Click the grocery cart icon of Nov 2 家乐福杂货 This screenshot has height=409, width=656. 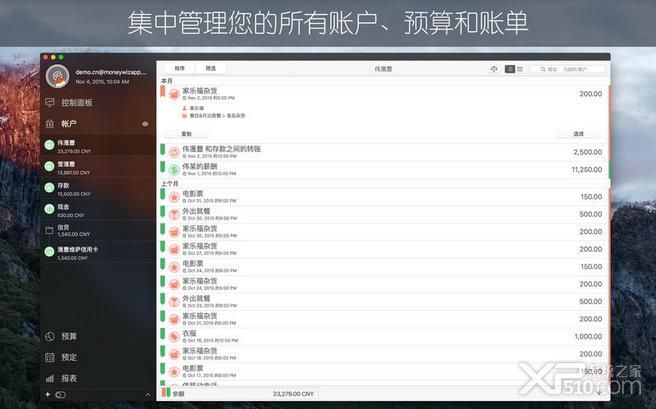174,94
